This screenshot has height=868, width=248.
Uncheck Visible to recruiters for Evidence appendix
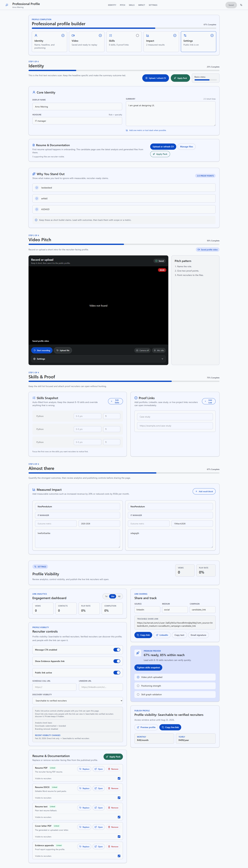click(119, 856)
